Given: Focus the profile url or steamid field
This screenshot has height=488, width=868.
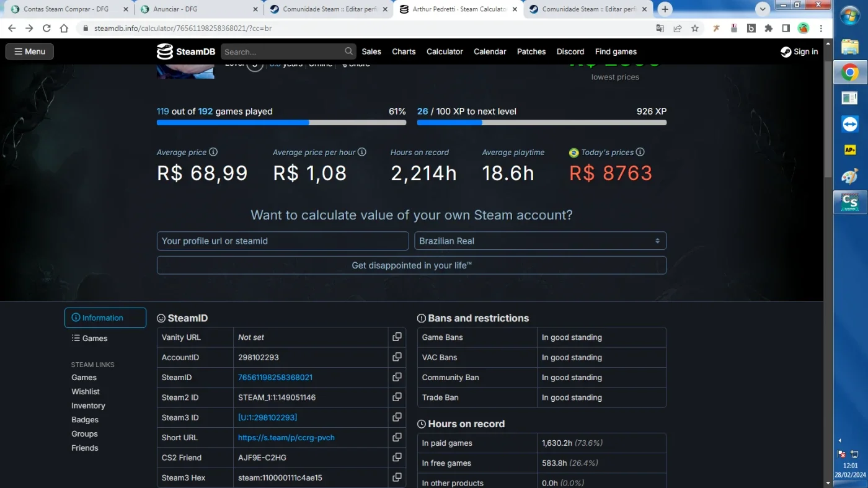Looking at the screenshot, I should (x=283, y=241).
